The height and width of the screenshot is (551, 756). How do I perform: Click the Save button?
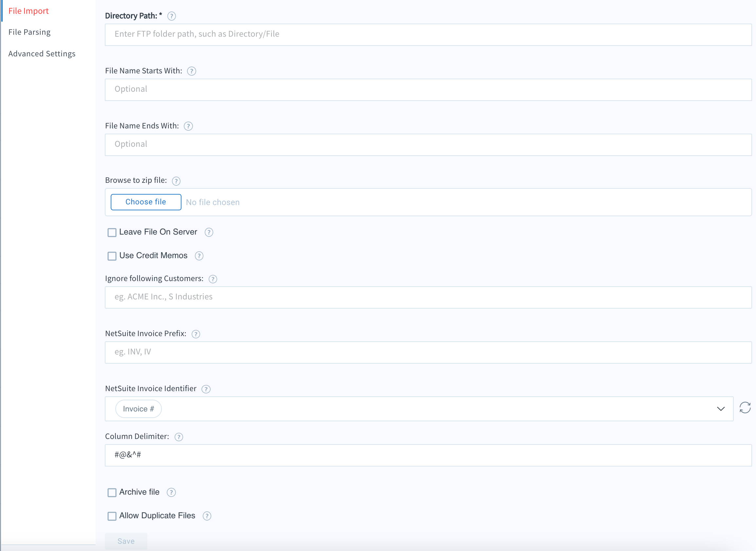click(126, 541)
